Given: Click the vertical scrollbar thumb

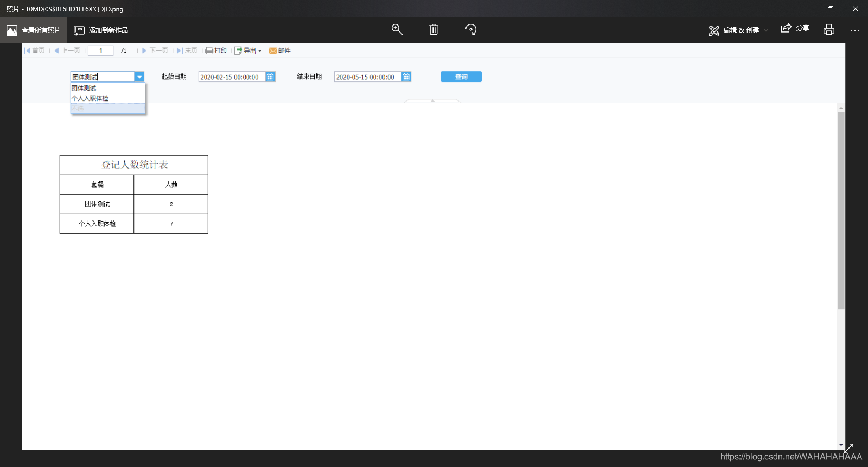Looking at the screenshot, I should click(841, 211).
